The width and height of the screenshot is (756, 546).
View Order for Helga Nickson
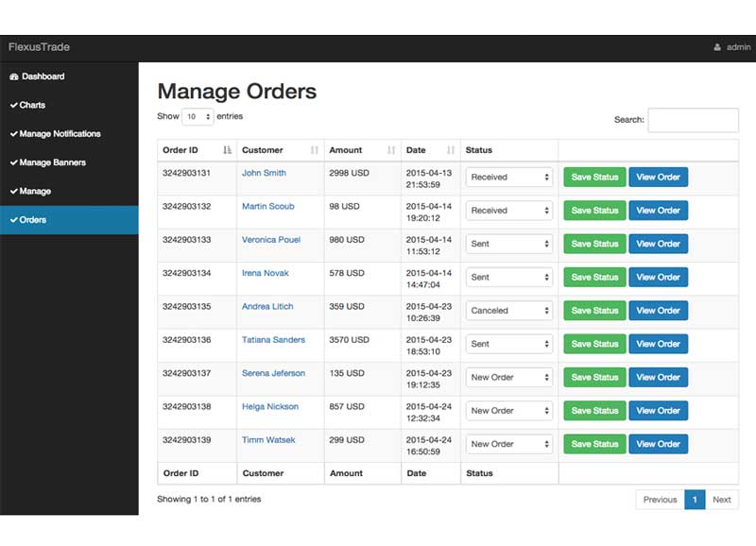[658, 411]
